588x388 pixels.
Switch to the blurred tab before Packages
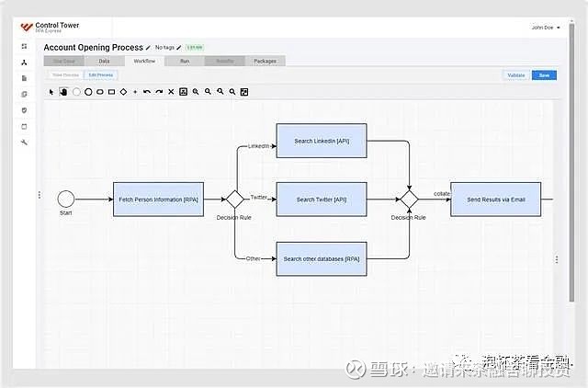[x=224, y=62]
